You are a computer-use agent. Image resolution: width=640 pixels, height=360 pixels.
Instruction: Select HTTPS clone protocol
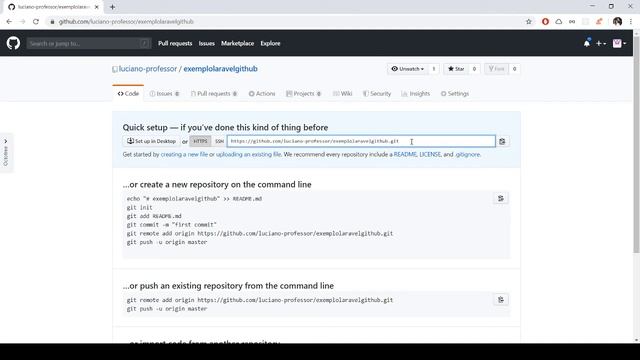coord(200,141)
